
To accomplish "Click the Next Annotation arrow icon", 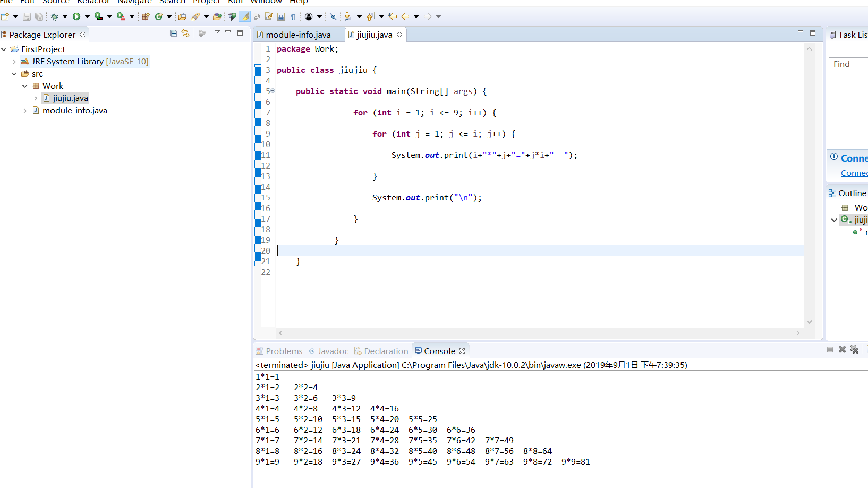I will 348,16.
